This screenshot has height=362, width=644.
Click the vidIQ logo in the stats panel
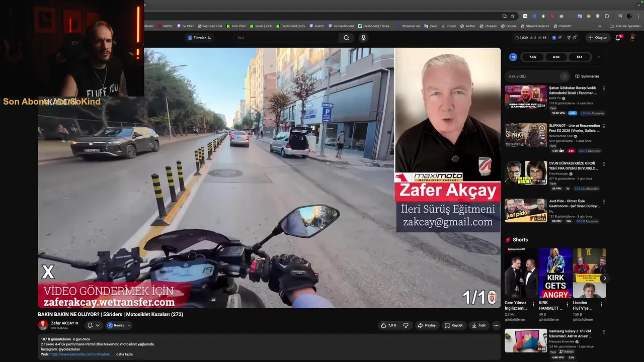[513, 57]
